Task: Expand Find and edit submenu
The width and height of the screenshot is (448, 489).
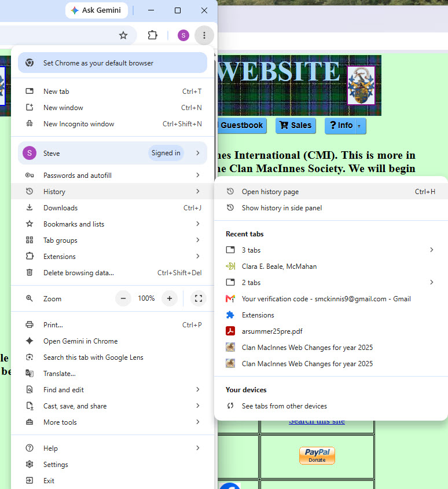Action: pos(112,390)
